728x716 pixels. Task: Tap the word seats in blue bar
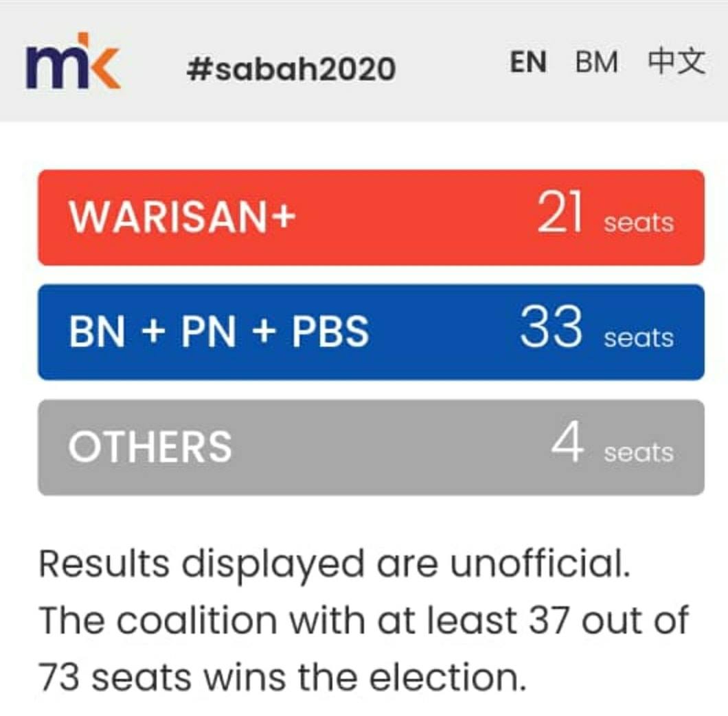pyautogui.click(x=639, y=337)
